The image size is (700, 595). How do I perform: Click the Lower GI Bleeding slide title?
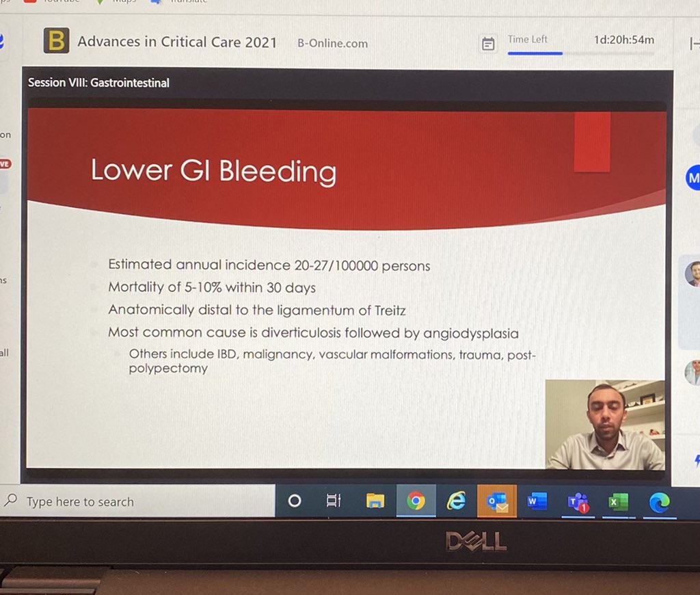point(214,171)
